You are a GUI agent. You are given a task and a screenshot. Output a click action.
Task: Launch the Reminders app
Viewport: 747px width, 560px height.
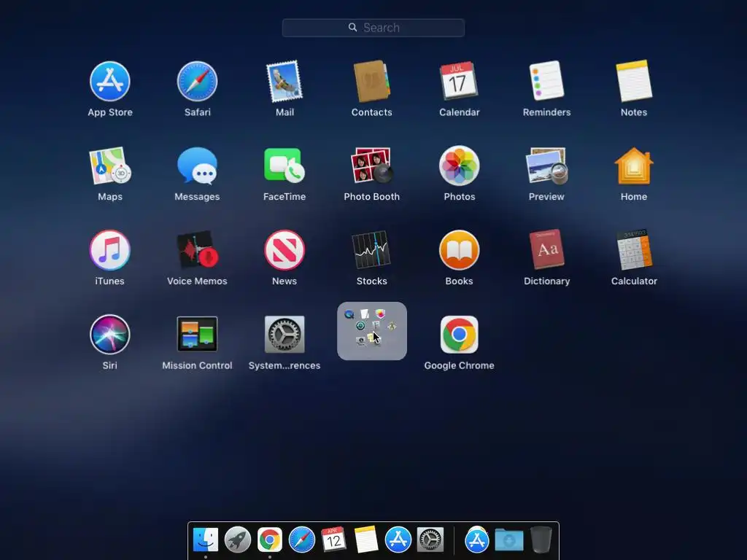(546, 80)
